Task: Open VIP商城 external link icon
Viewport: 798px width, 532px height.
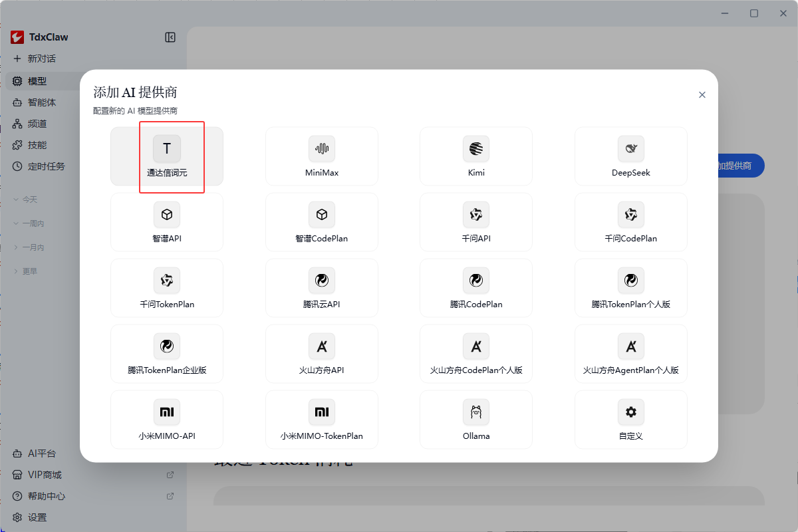Action: tap(170, 475)
